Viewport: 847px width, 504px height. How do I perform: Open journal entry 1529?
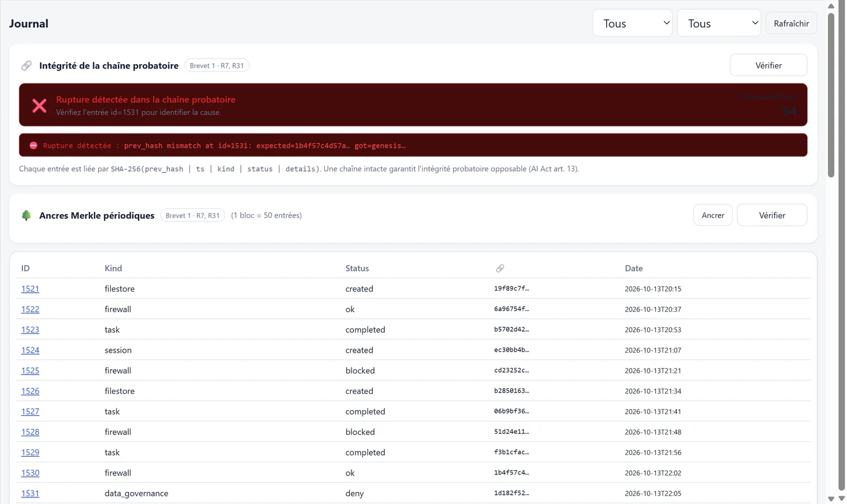tap(30, 453)
